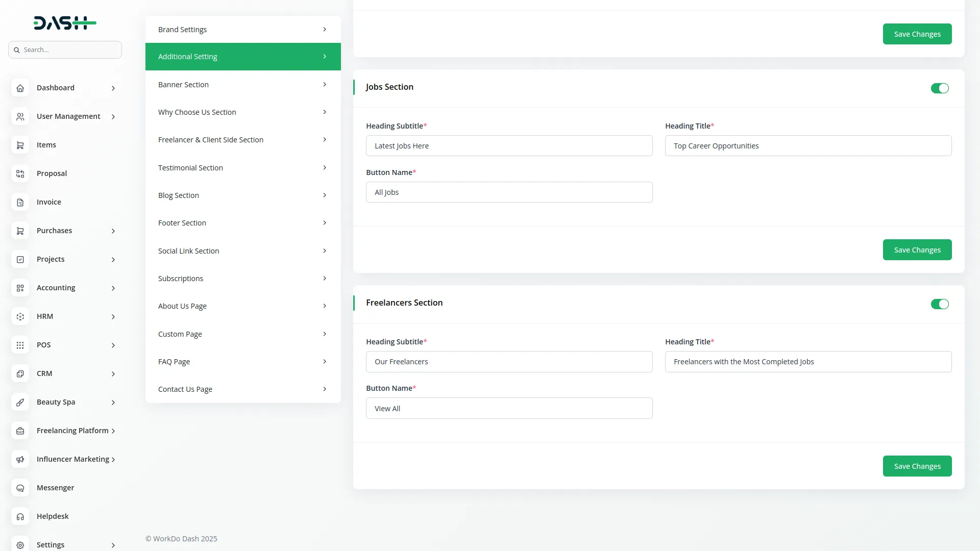Screen dimensions: 980x551
Task: Expand the Accounting section chevron
Action: (x=113, y=288)
